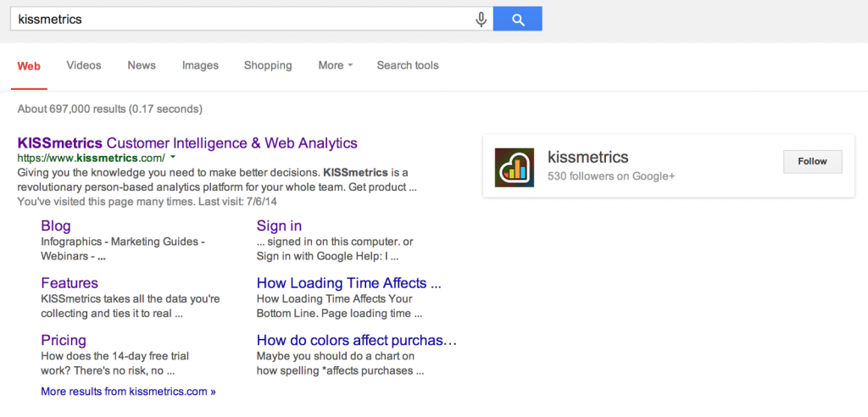
Task: Open the More search categories dropdown
Action: 336,65
